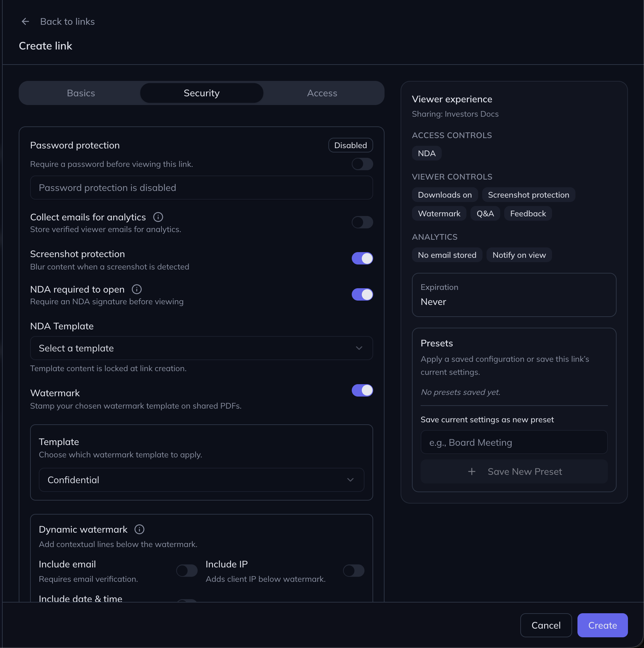Enable Include IP toggle
The height and width of the screenshot is (648, 644).
[353, 570]
